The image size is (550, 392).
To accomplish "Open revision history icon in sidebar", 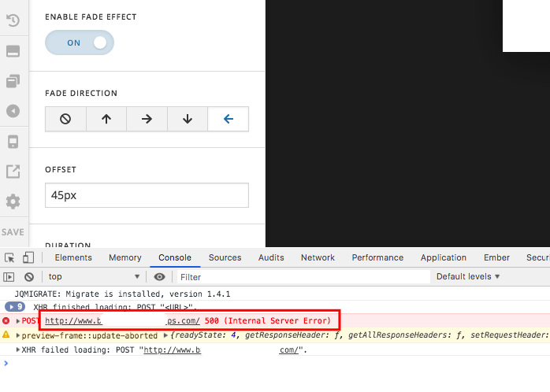I will pyautogui.click(x=13, y=21).
